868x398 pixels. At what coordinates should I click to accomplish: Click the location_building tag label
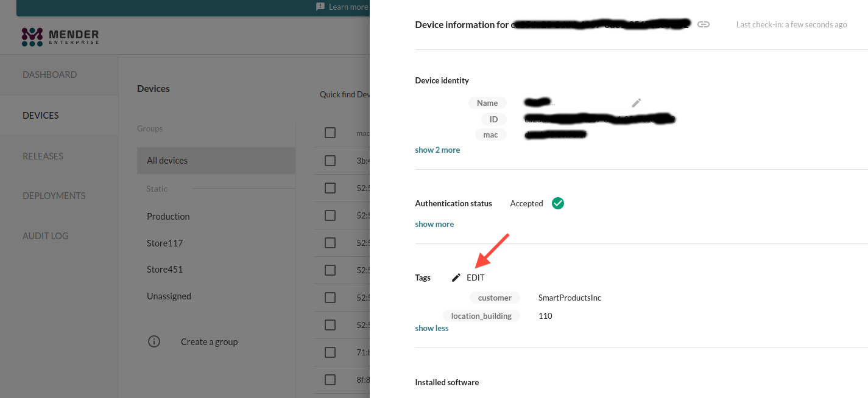(x=481, y=316)
